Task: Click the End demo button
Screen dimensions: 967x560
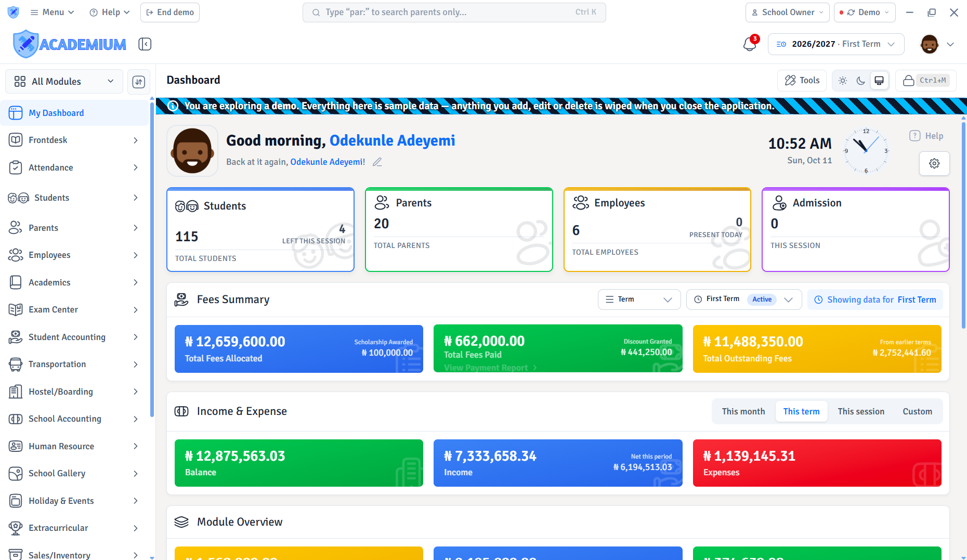Action: tap(170, 12)
